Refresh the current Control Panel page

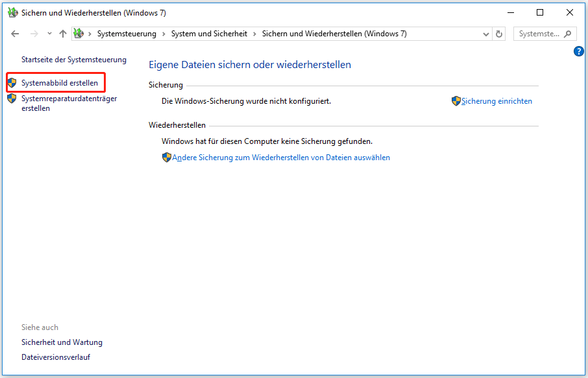click(x=498, y=34)
